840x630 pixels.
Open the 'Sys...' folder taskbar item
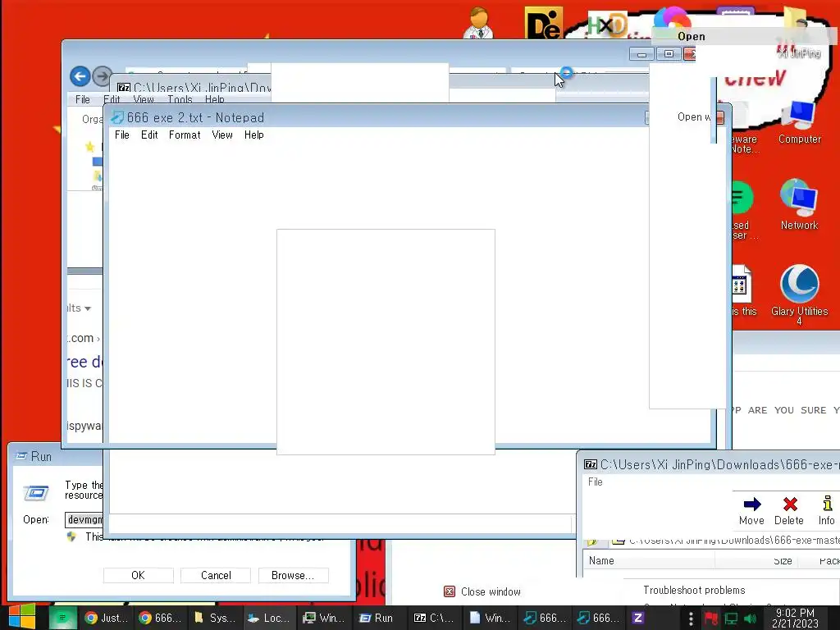pos(214,618)
